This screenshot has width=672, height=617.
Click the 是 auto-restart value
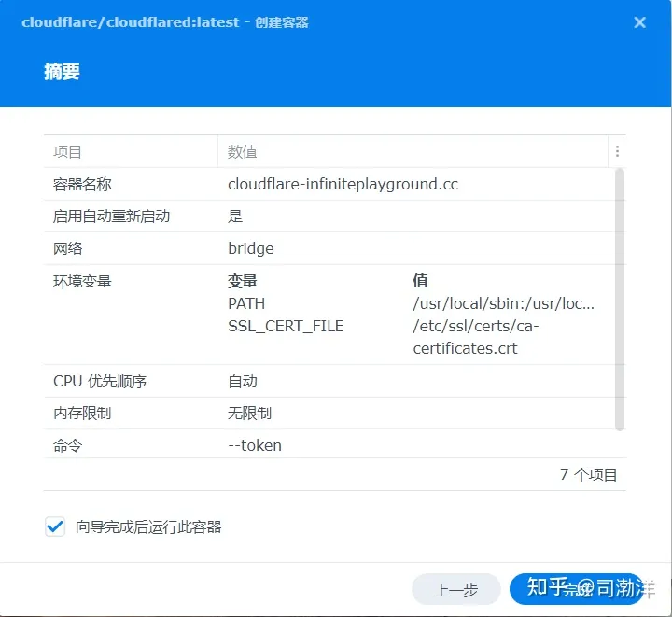tap(235, 216)
